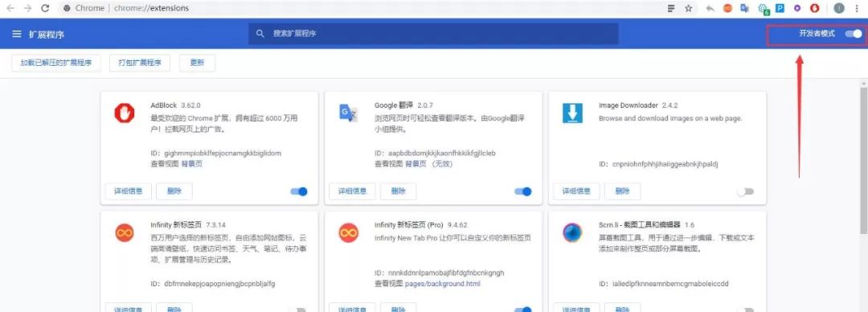Open the user profile avatar
The width and height of the screenshot is (868, 312).
point(839,8)
